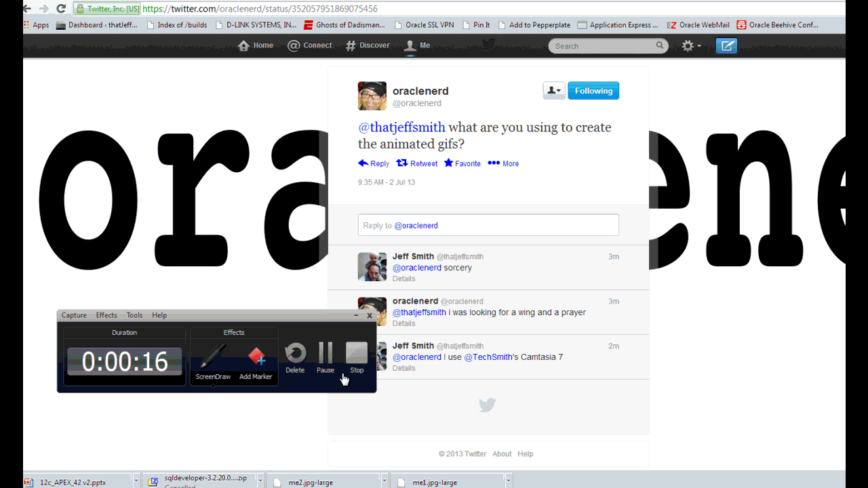Click the Twitter bird icon below replies
The image size is (868, 488).
click(x=488, y=405)
